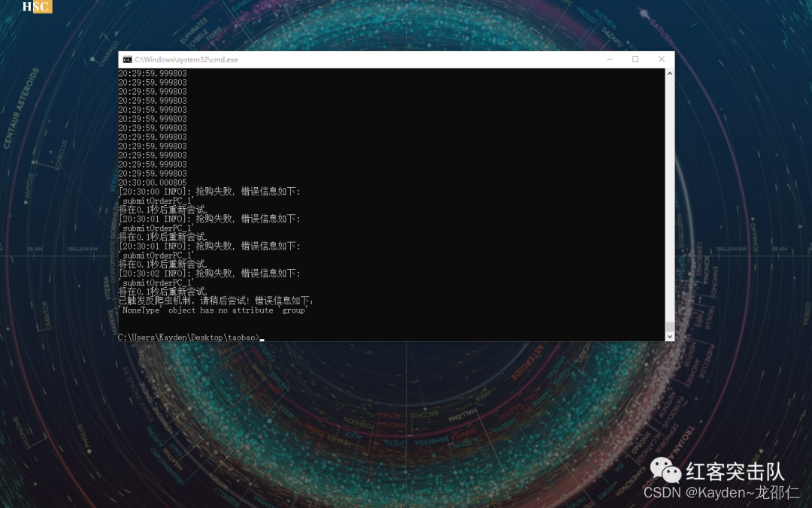Image resolution: width=812 pixels, height=508 pixels.
Task: Click the scrollbar thumb in cmd window
Action: click(x=670, y=326)
